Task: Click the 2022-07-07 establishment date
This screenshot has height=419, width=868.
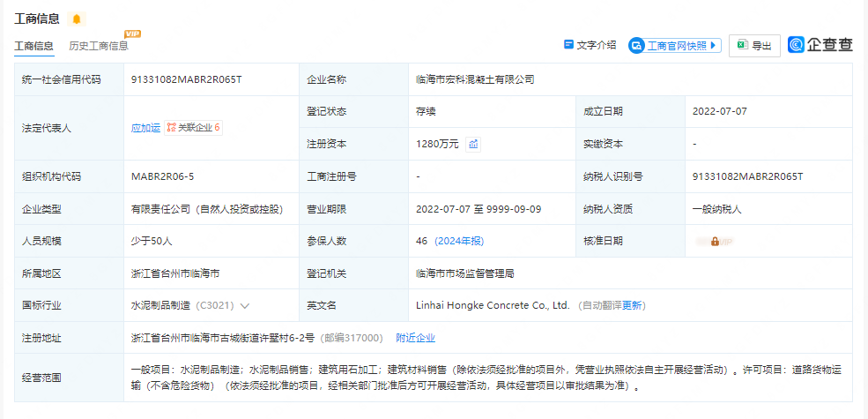Action: coord(720,111)
